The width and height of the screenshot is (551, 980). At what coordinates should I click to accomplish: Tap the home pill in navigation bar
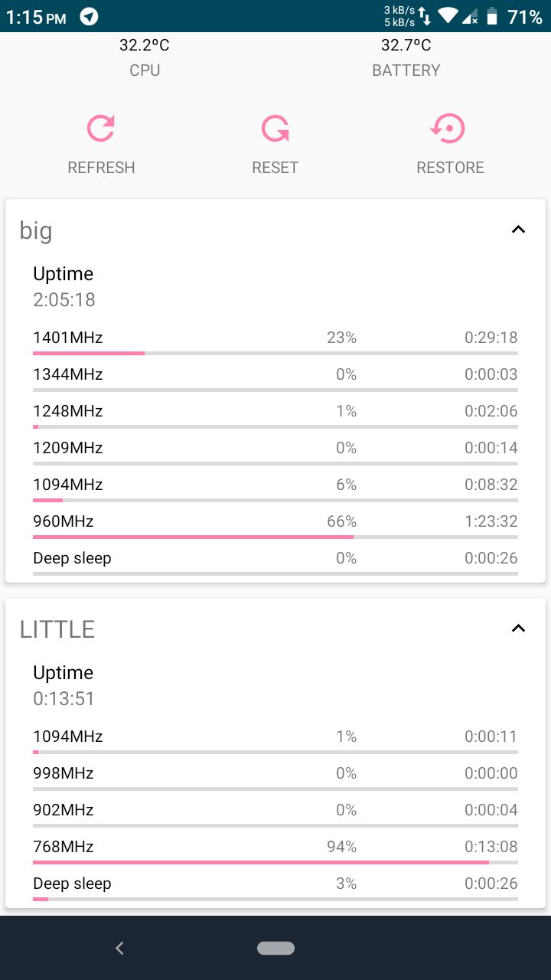(275, 948)
